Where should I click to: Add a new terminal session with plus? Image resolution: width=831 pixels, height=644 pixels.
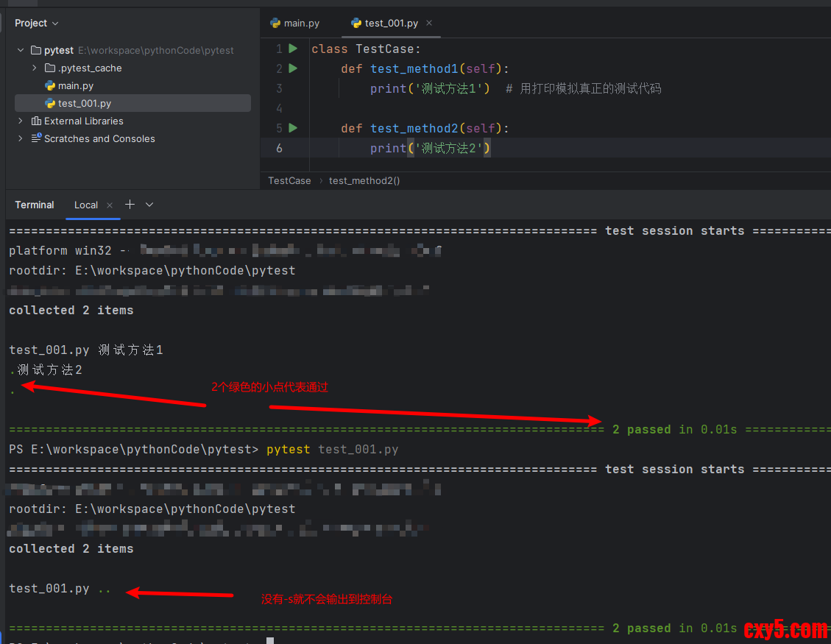tap(130, 205)
